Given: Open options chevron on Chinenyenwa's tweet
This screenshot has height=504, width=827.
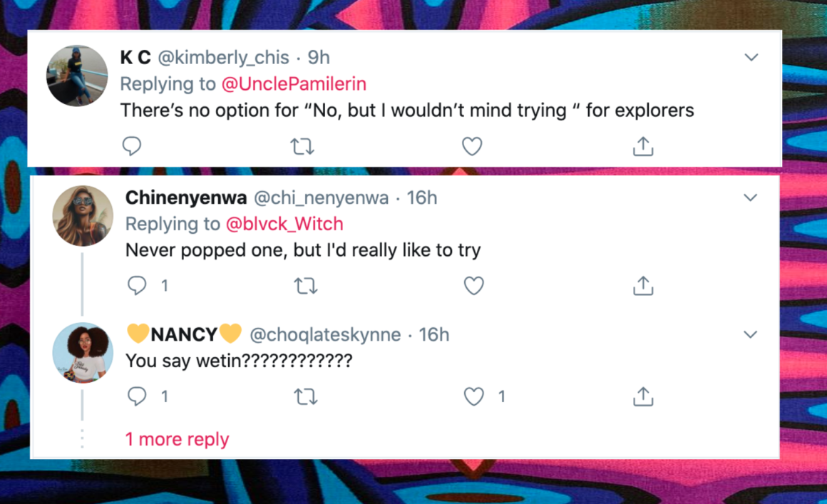Looking at the screenshot, I should [751, 197].
